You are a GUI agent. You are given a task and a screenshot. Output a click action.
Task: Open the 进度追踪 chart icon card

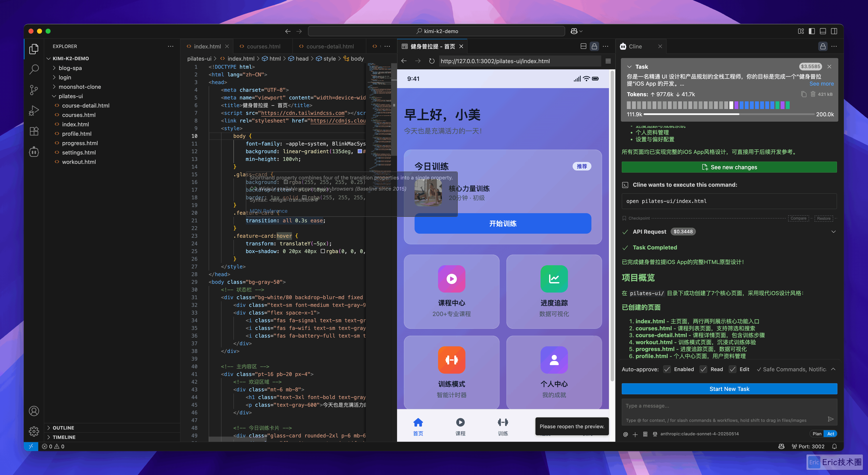[554, 291]
